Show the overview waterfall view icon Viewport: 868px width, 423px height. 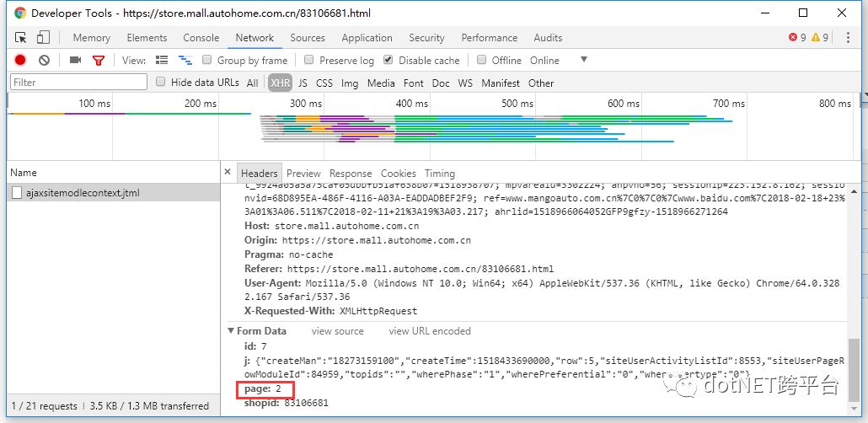point(185,60)
